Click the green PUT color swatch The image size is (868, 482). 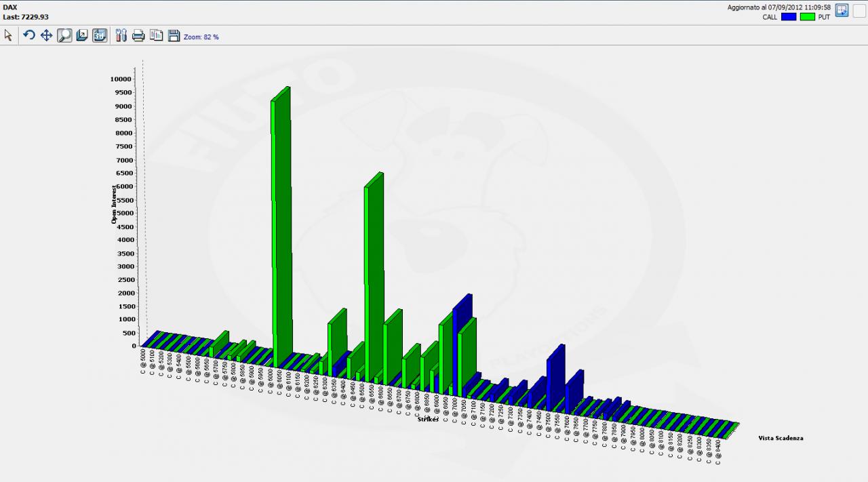[x=808, y=17]
